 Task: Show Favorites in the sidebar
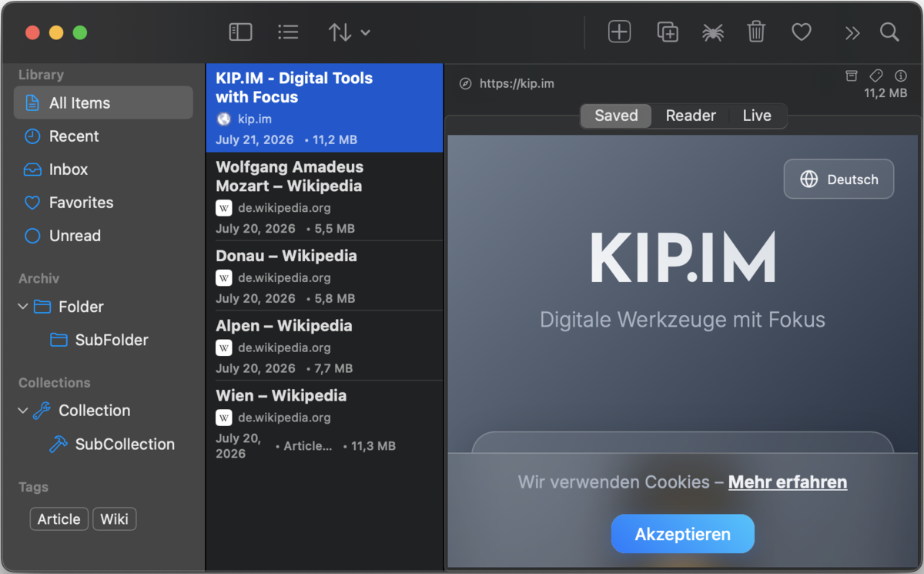pyautogui.click(x=103, y=203)
